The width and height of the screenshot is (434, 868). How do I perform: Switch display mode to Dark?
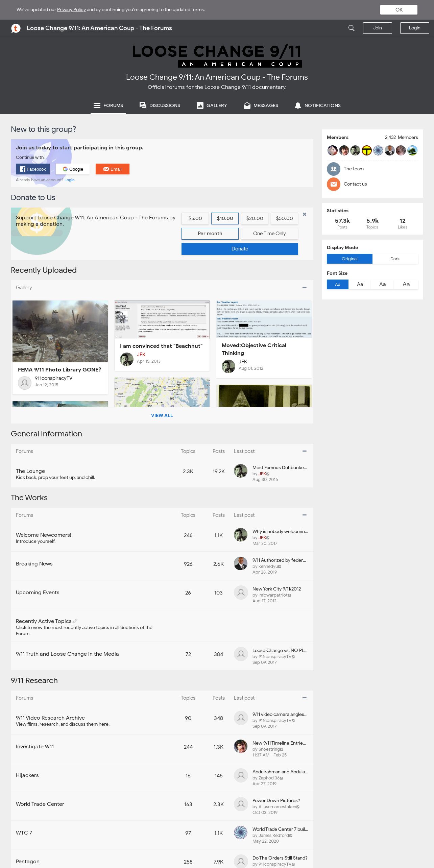[395, 259]
